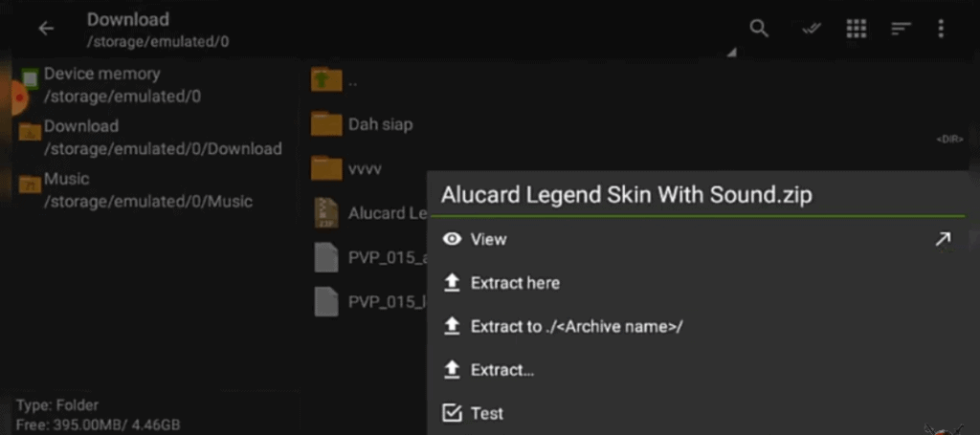
Task: Click the parent folder up icon
Action: (326, 80)
